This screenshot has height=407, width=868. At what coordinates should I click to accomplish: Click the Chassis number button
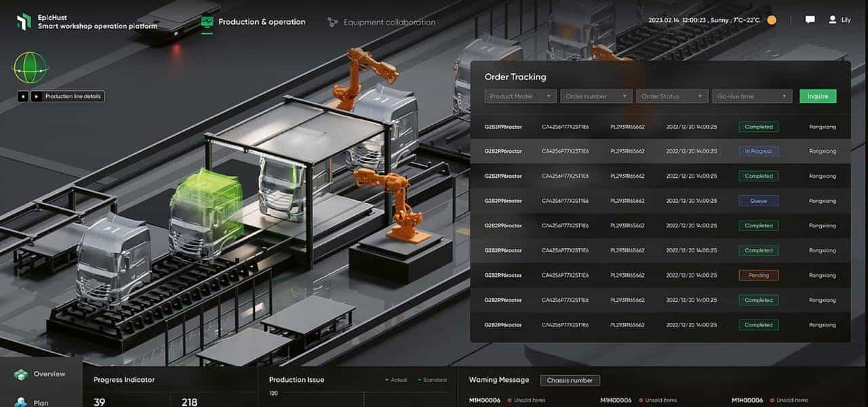[x=570, y=381]
